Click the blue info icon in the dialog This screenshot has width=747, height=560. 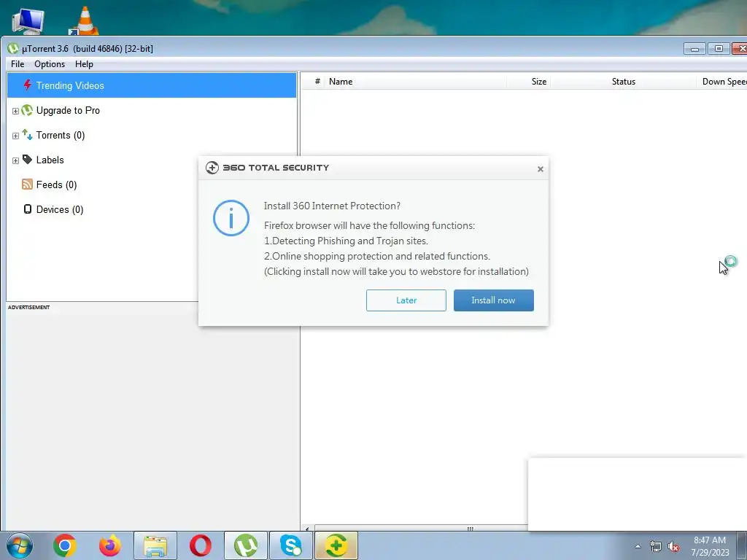tap(231, 218)
